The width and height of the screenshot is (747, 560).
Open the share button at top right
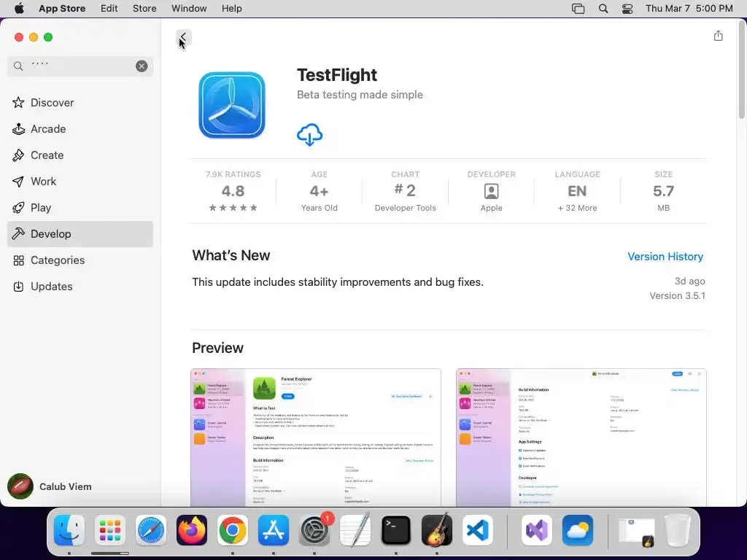pos(718,36)
